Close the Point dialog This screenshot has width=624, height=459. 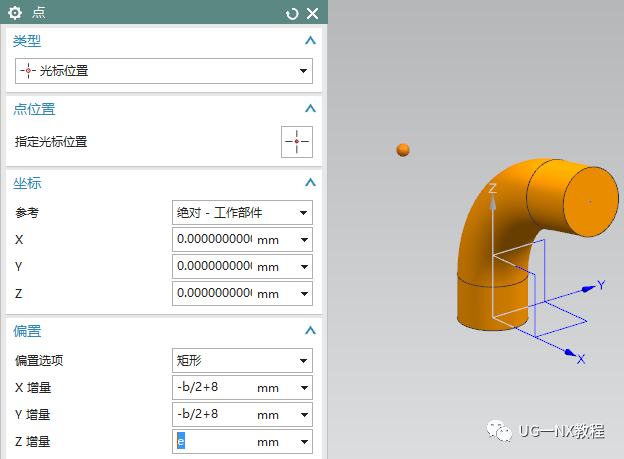coord(313,14)
